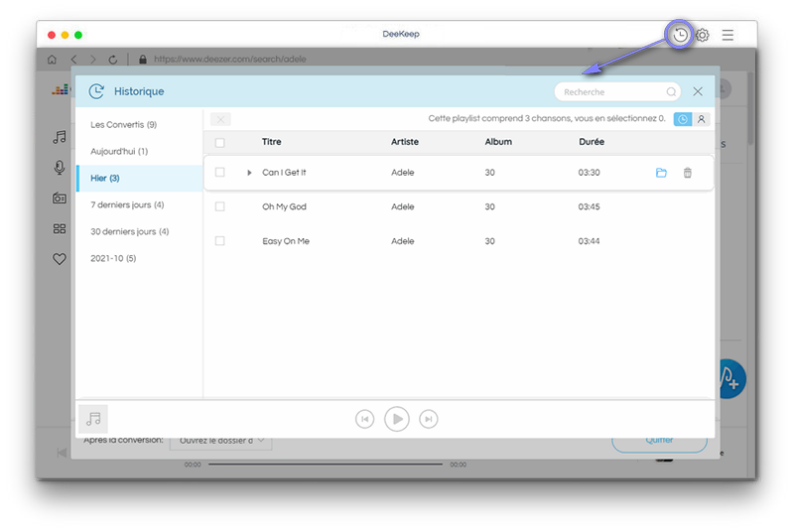Screen dimensions: 794x532
Task: Play the current track
Action: tap(397, 419)
